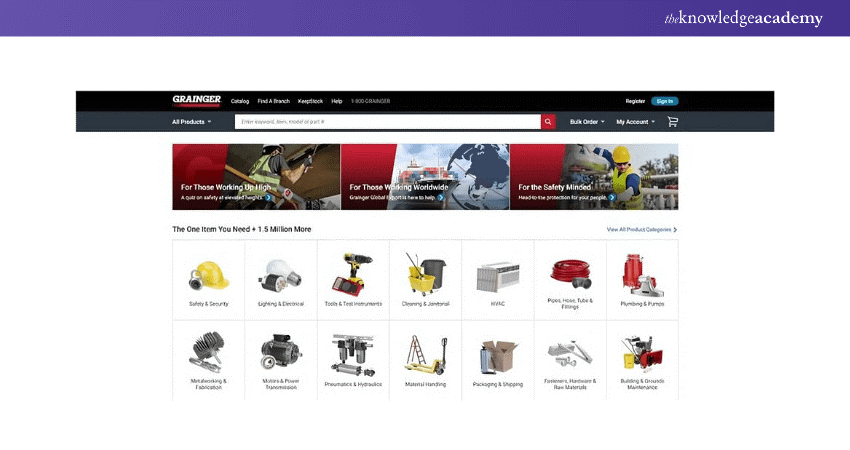
Task: Open the Help menu item
Action: pyautogui.click(x=337, y=101)
